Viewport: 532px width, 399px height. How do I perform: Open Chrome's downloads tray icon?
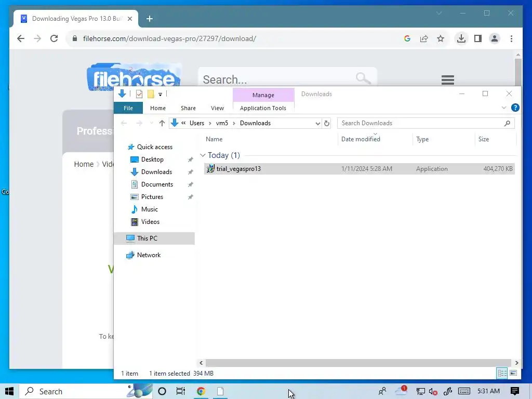coord(461,38)
